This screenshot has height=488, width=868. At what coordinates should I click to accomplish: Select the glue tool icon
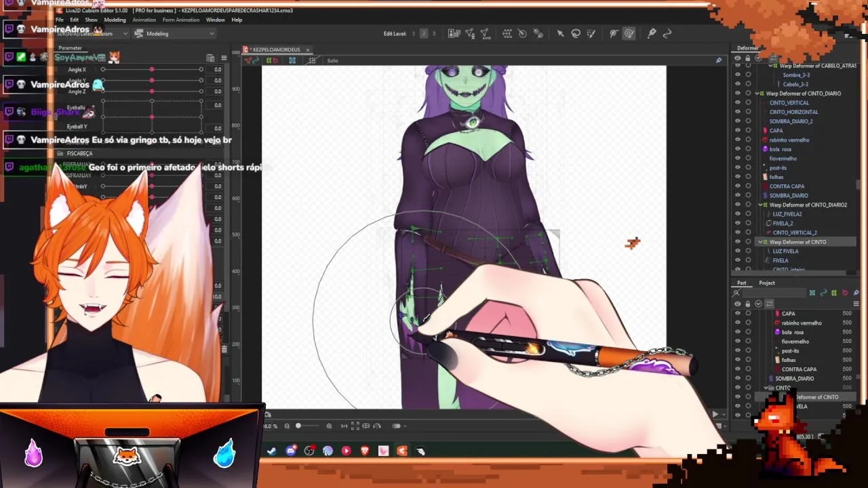point(652,33)
